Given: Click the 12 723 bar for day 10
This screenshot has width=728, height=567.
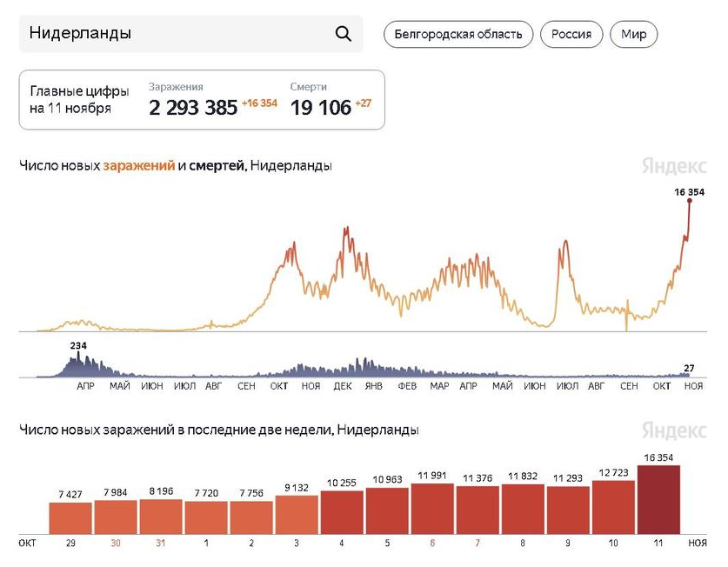Looking at the screenshot, I should coord(614,507).
